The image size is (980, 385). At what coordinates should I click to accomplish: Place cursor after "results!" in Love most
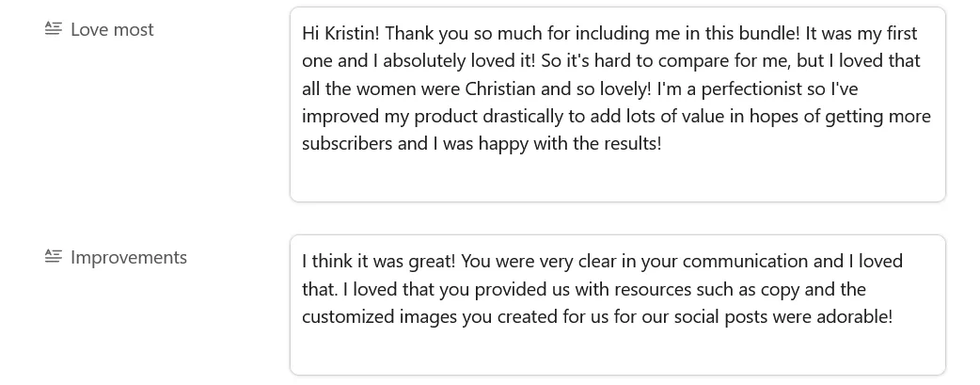click(663, 144)
